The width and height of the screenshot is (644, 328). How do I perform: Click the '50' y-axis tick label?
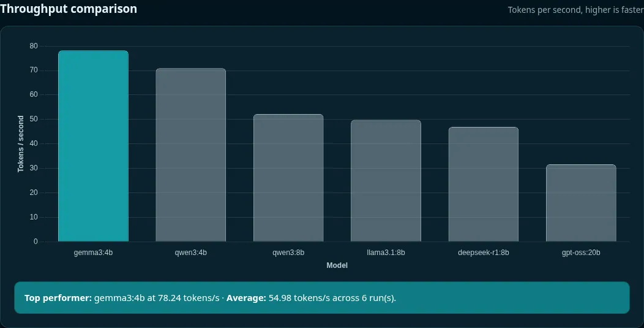point(34,120)
